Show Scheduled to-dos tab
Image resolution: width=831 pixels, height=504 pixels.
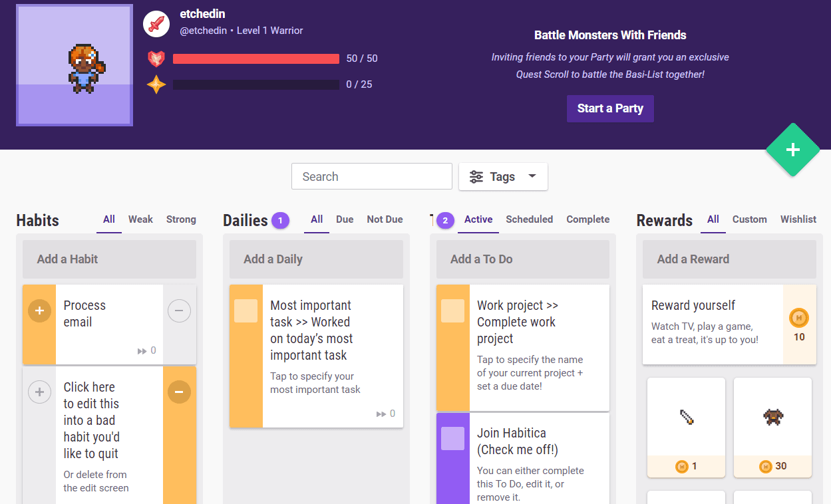pos(529,219)
